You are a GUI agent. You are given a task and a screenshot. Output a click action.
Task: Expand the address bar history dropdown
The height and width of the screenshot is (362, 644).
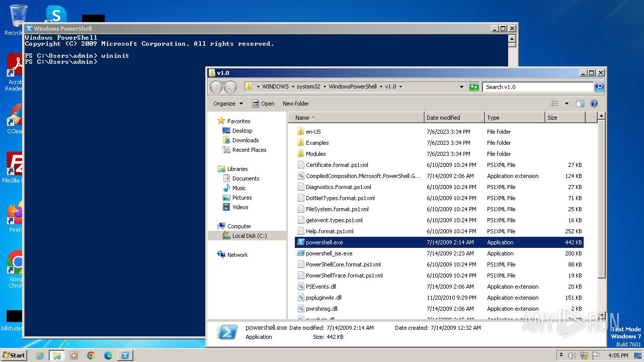(x=461, y=87)
